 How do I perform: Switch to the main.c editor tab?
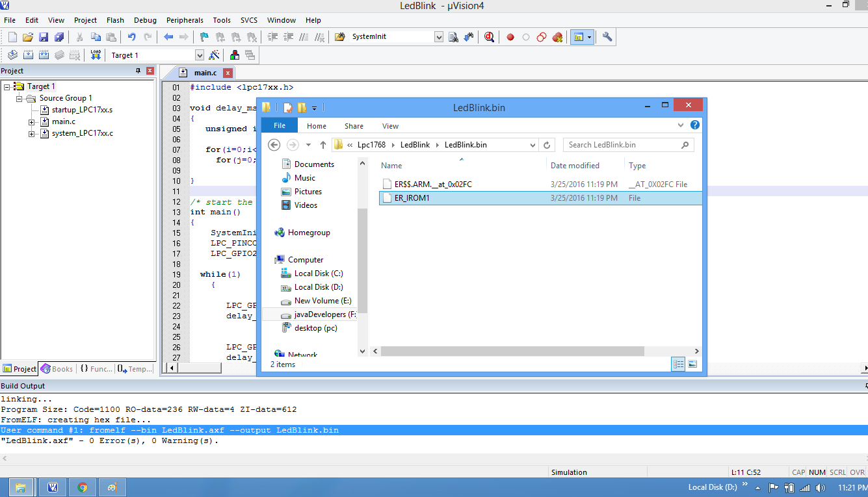click(x=205, y=73)
